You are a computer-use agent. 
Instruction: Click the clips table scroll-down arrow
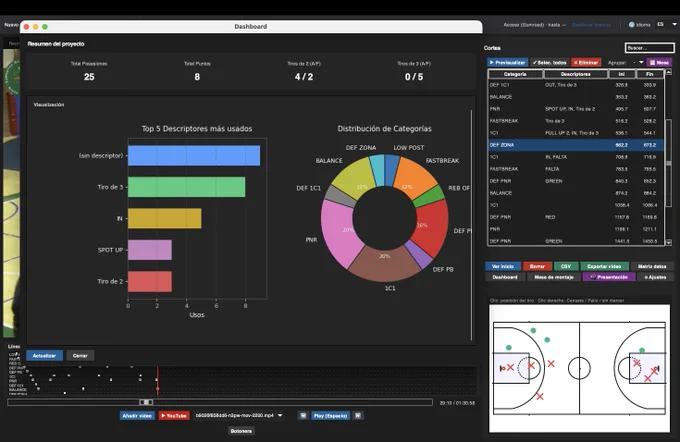coord(668,242)
